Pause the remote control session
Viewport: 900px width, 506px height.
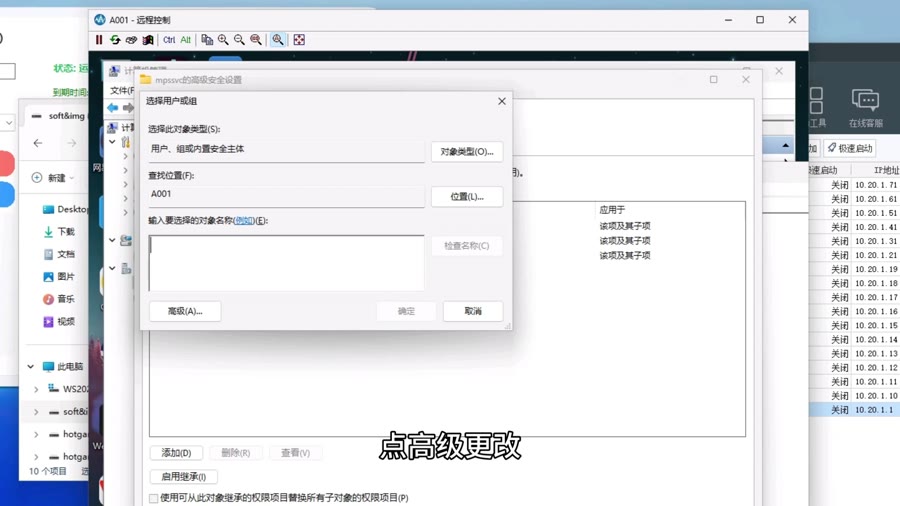coord(99,40)
